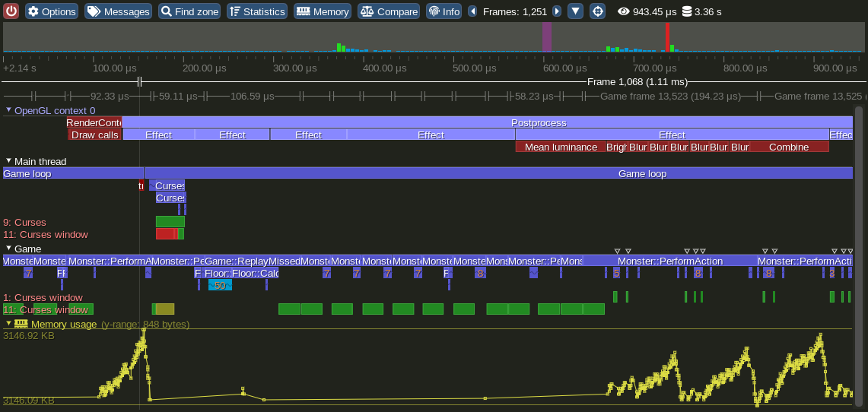Open the Options settings panel
The height and width of the screenshot is (412, 868).
pos(52,11)
